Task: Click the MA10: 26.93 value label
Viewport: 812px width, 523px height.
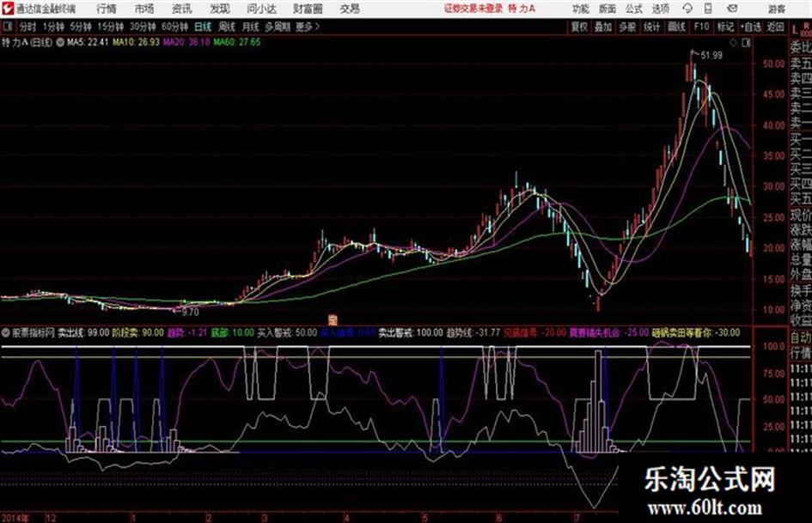Action: (x=137, y=42)
